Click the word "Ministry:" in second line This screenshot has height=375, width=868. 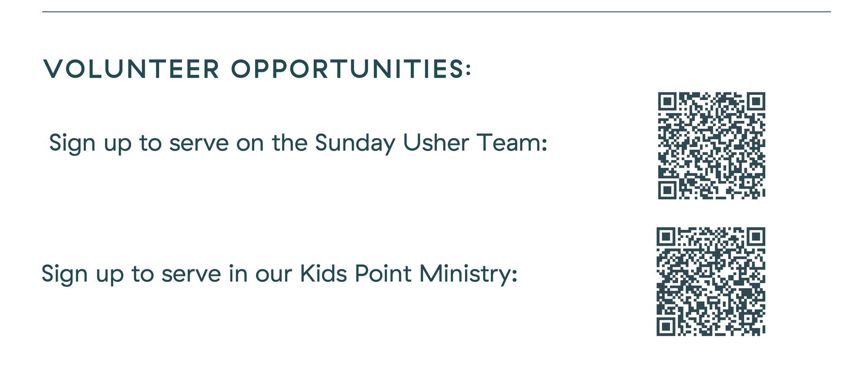(468, 274)
